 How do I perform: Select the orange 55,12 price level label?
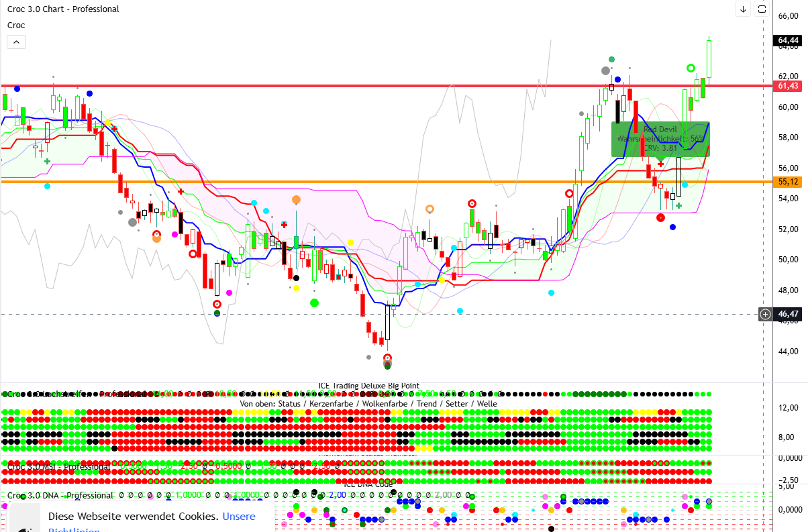coord(788,182)
